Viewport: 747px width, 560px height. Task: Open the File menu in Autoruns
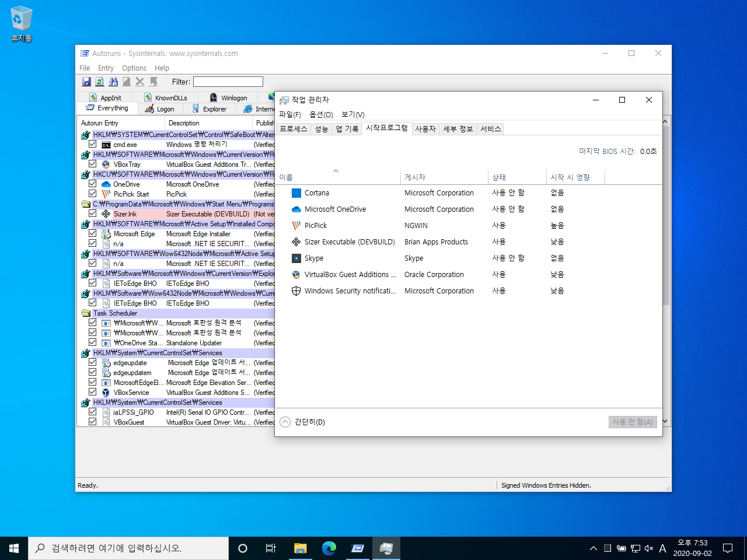point(85,68)
